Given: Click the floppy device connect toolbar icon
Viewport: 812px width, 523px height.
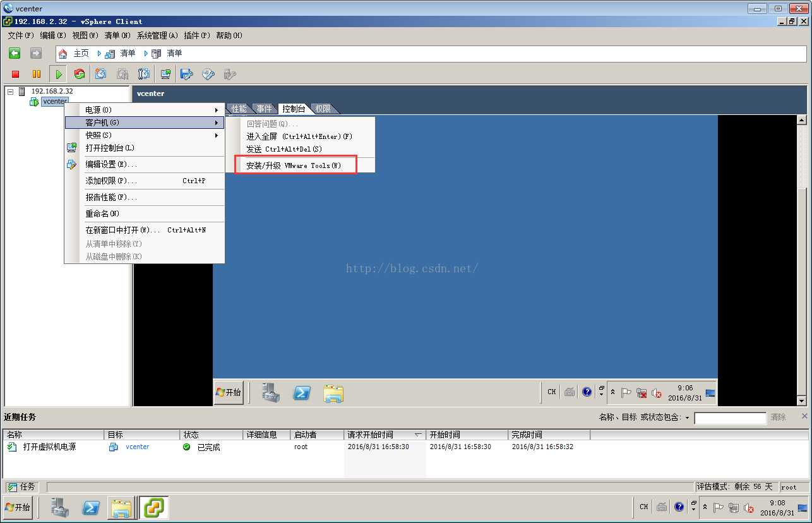Looking at the screenshot, I should (186, 75).
